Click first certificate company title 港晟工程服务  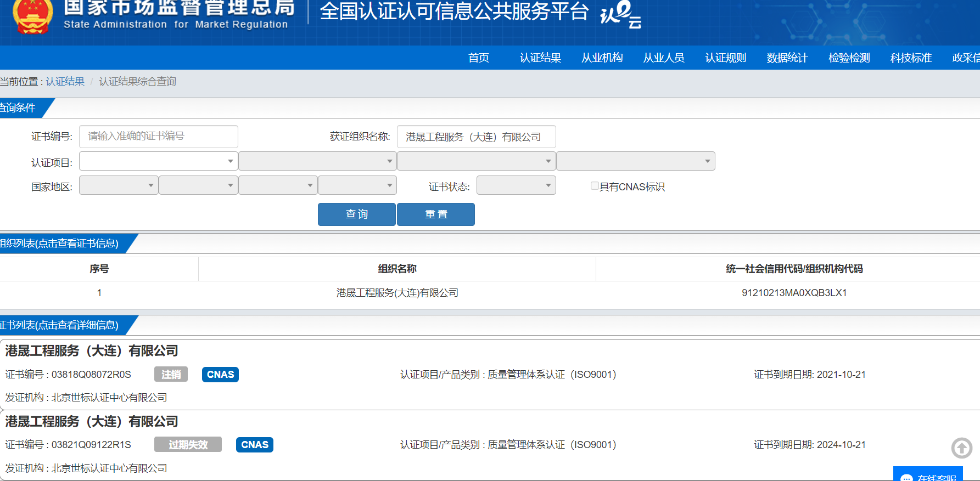[x=92, y=351]
